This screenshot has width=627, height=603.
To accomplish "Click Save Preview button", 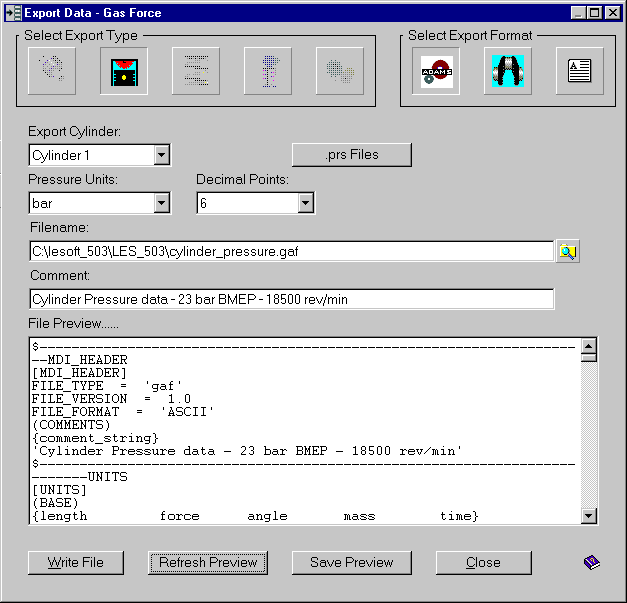I will click(352, 563).
